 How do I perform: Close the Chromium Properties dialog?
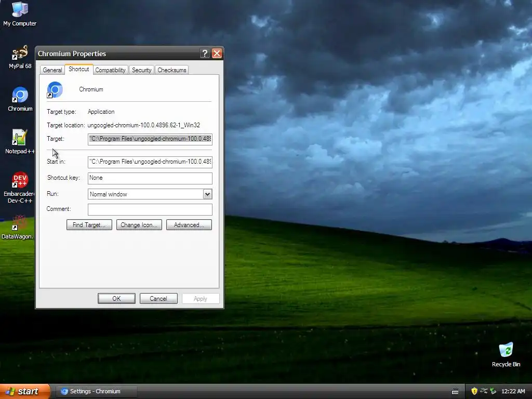[x=217, y=54]
